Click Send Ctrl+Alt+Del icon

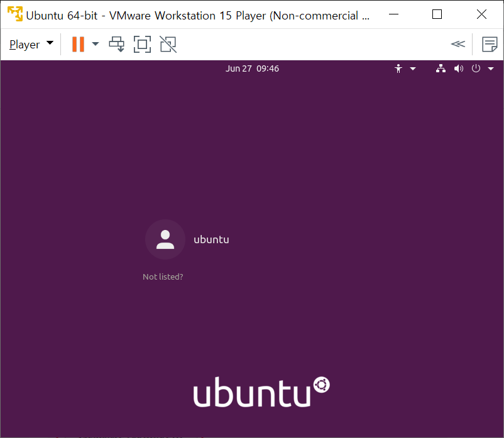117,44
